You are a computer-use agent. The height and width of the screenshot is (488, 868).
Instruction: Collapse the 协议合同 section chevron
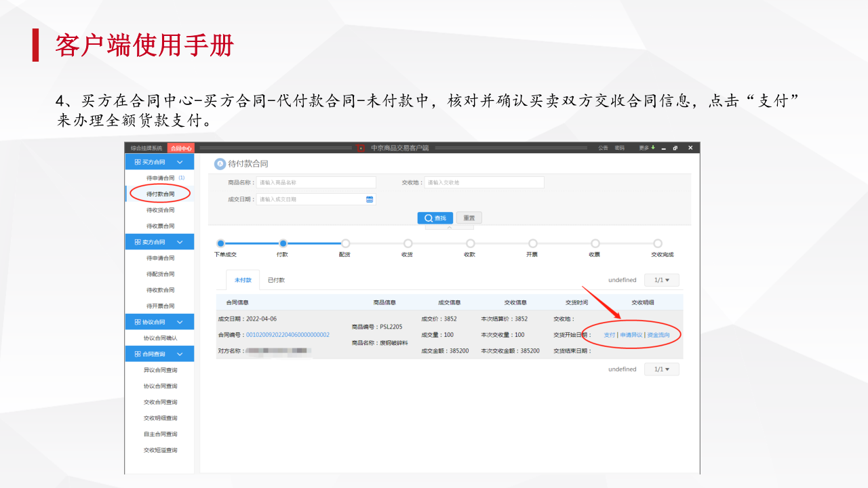(x=180, y=322)
